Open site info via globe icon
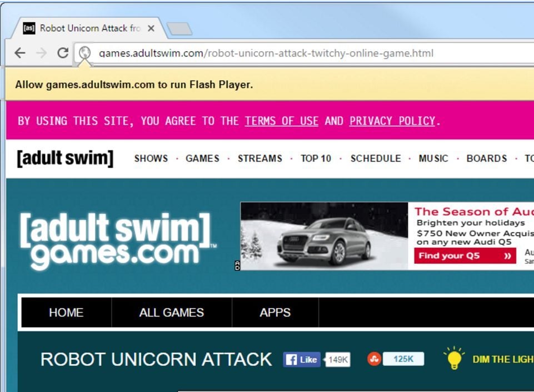This screenshot has height=392, width=534. (84, 53)
